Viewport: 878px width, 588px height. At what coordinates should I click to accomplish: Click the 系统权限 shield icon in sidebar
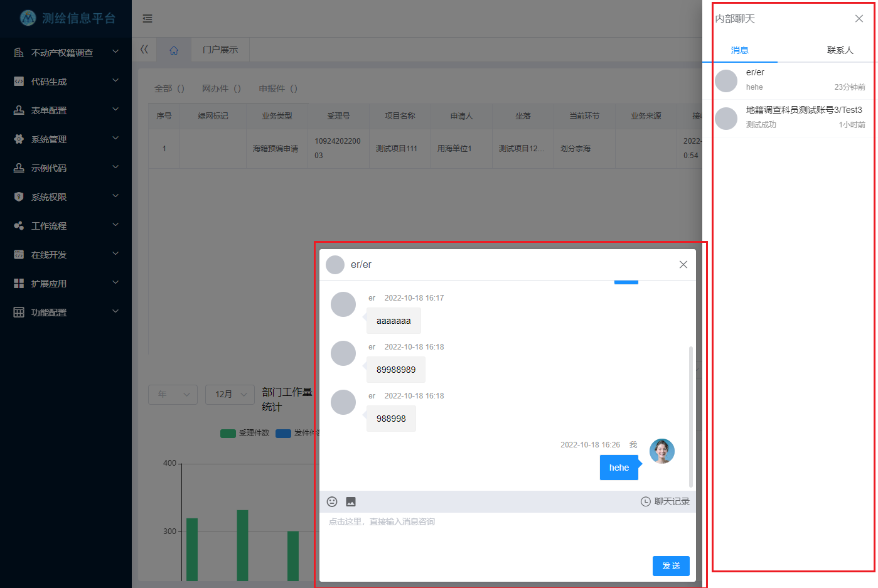click(x=18, y=196)
